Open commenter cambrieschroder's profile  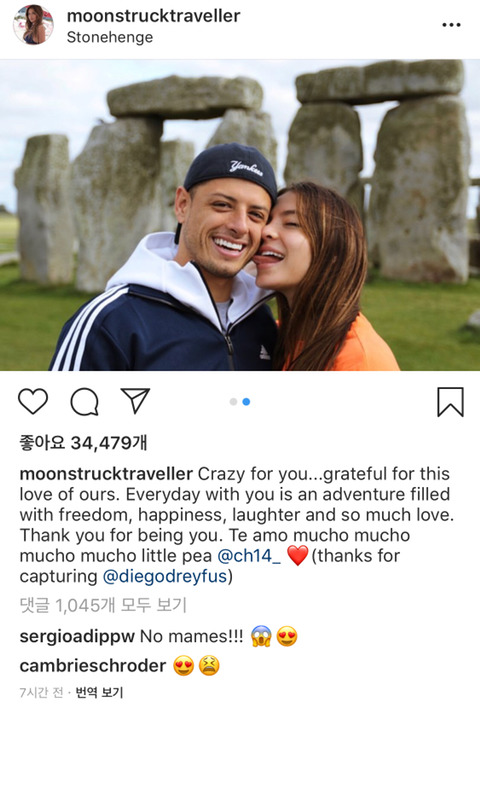(x=93, y=665)
